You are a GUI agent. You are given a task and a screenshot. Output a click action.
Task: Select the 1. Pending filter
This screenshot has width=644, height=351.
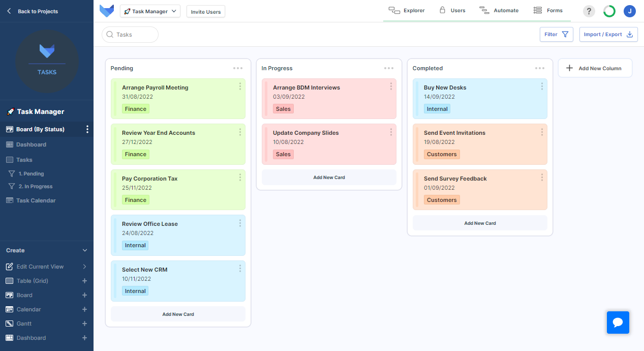click(31, 173)
